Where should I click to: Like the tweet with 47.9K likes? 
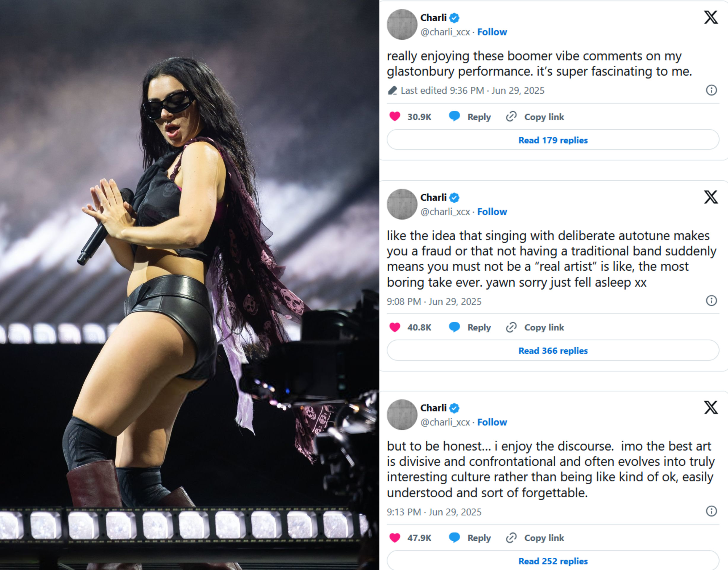[x=395, y=538]
